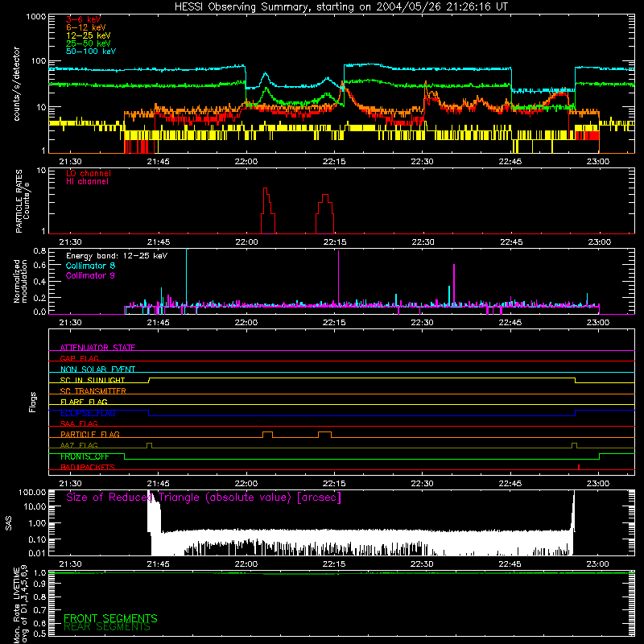
Task: Click the Energy band: 12-25 keV label
Action: point(117,256)
